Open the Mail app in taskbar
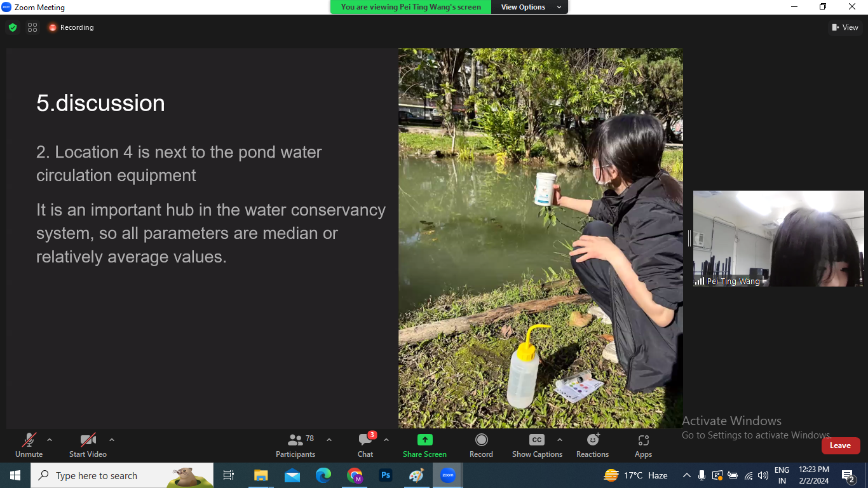The image size is (868, 488). click(292, 475)
